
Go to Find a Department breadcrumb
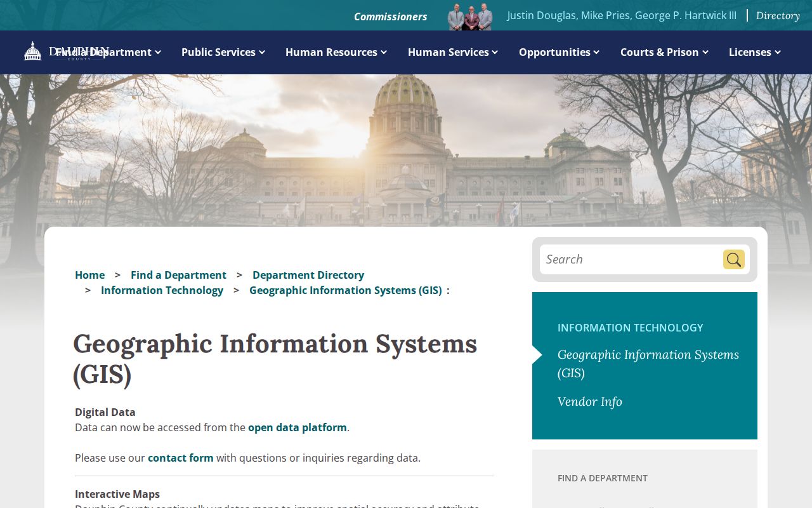pos(178,275)
